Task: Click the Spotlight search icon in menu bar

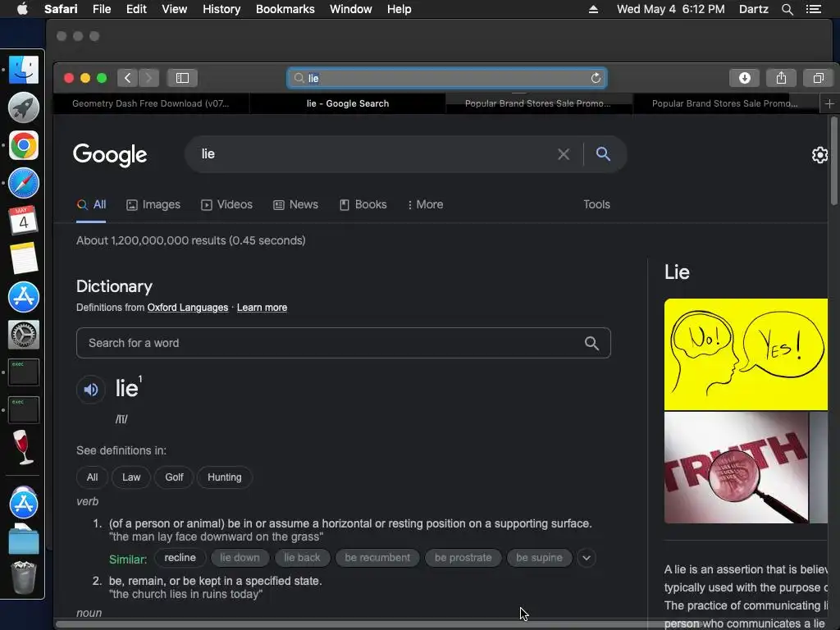Action: click(787, 9)
